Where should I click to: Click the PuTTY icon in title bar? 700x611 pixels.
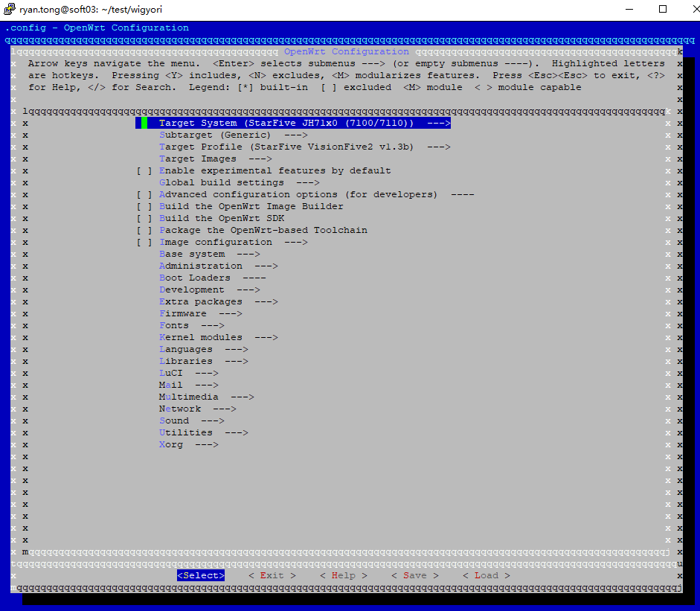[x=10, y=9]
